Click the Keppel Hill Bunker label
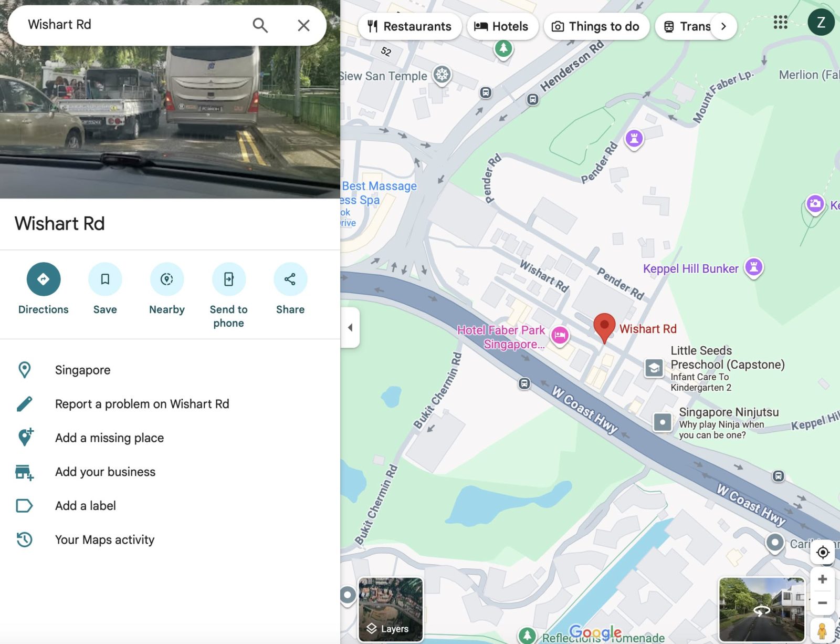840x644 pixels. point(691,268)
